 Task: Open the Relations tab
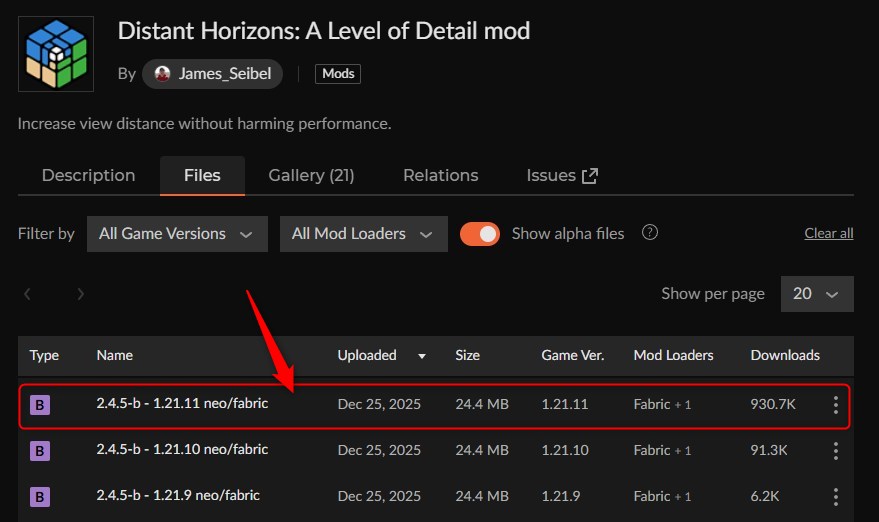click(x=441, y=175)
